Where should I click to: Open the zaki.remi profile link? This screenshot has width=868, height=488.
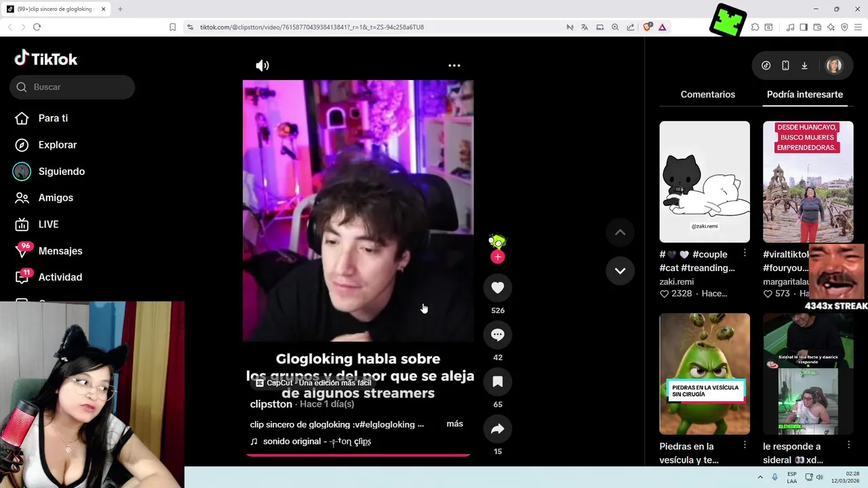point(676,281)
